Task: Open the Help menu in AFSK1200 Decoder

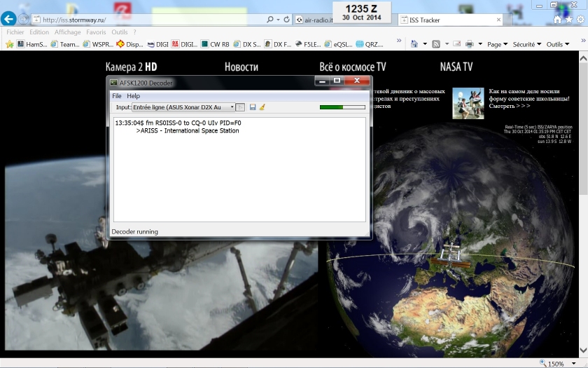Action: coord(133,96)
